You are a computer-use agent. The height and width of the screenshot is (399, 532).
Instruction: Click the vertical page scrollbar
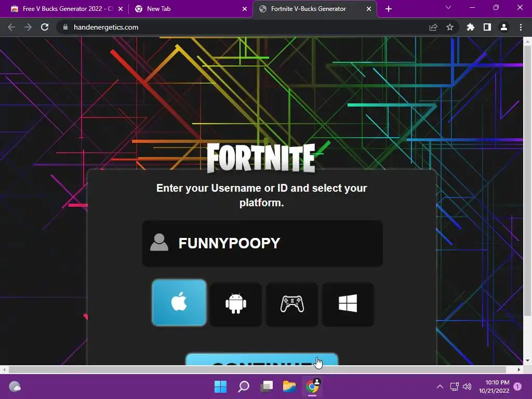click(527, 181)
